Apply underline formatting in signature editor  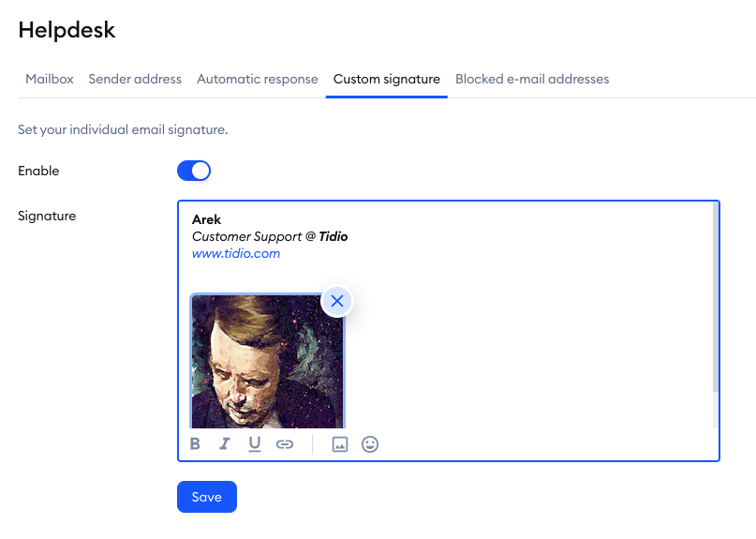click(255, 443)
